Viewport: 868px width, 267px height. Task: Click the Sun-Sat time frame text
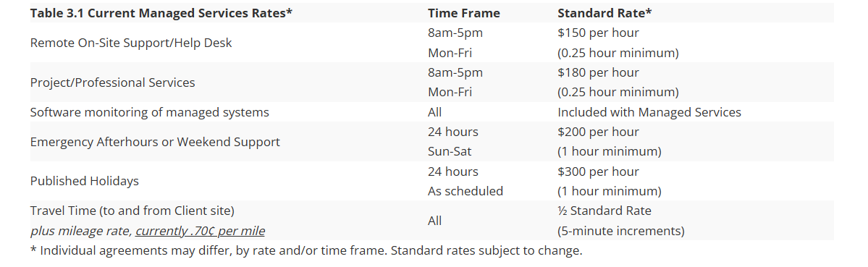[450, 151]
